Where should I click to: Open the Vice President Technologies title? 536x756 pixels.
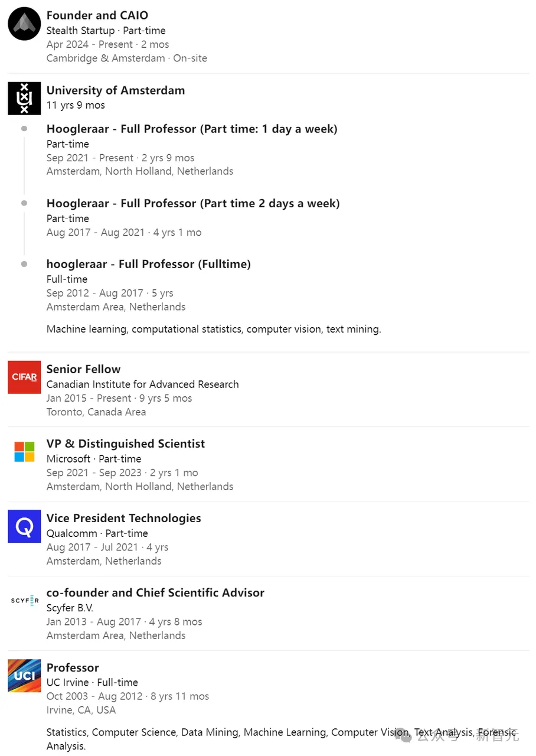124,518
